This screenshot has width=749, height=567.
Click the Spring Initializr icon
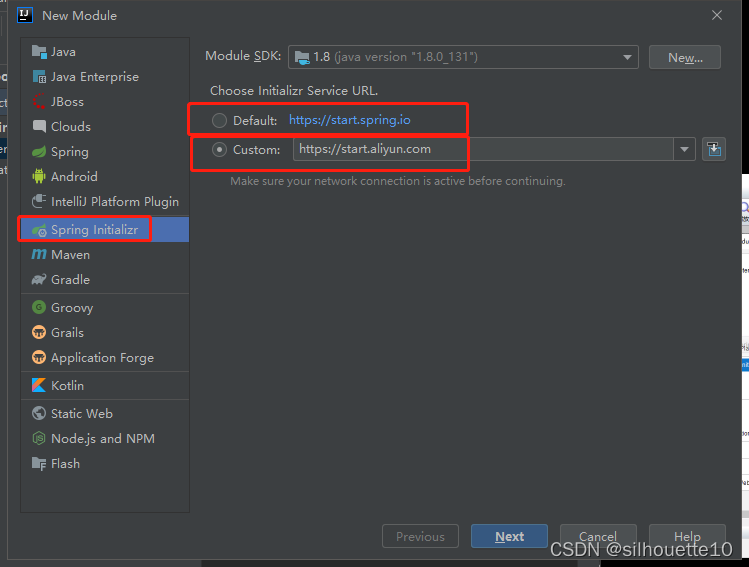pos(39,230)
